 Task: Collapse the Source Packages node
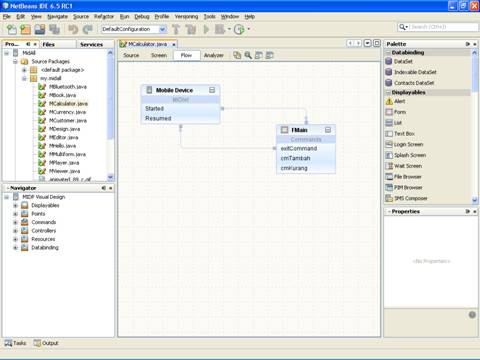[x=15, y=61]
